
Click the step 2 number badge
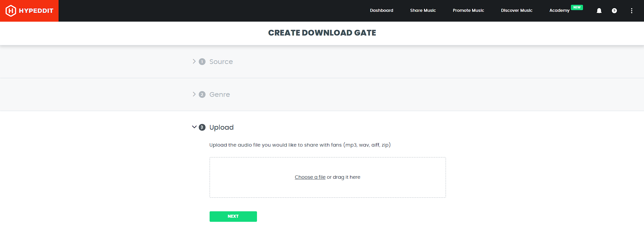pos(202,94)
